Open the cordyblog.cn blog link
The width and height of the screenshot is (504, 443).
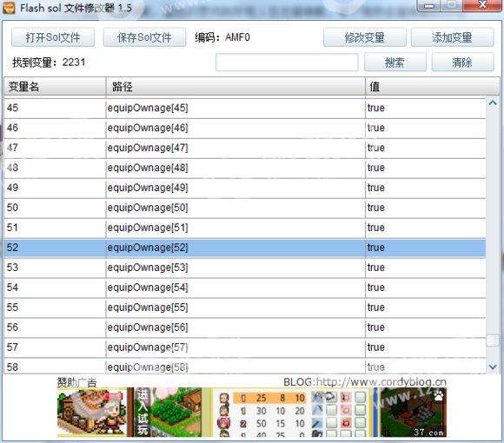(365, 382)
